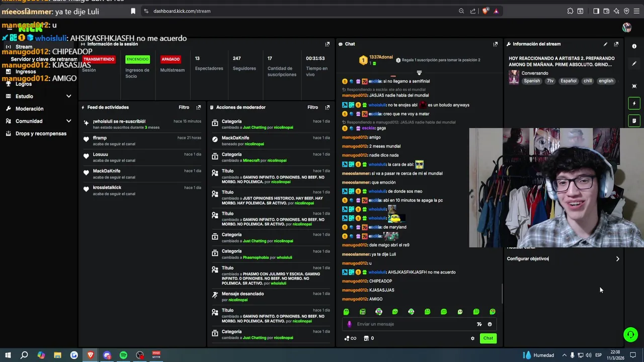The image size is (644, 362).
Task: Pop out the Feed de actividades panel
Action: point(198,107)
